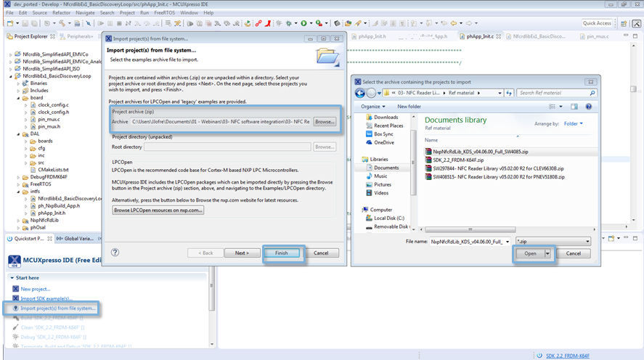This screenshot has height=360, width=644.
Task: Click the yellow Back navigation arrow icon
Action: point(454,23)
